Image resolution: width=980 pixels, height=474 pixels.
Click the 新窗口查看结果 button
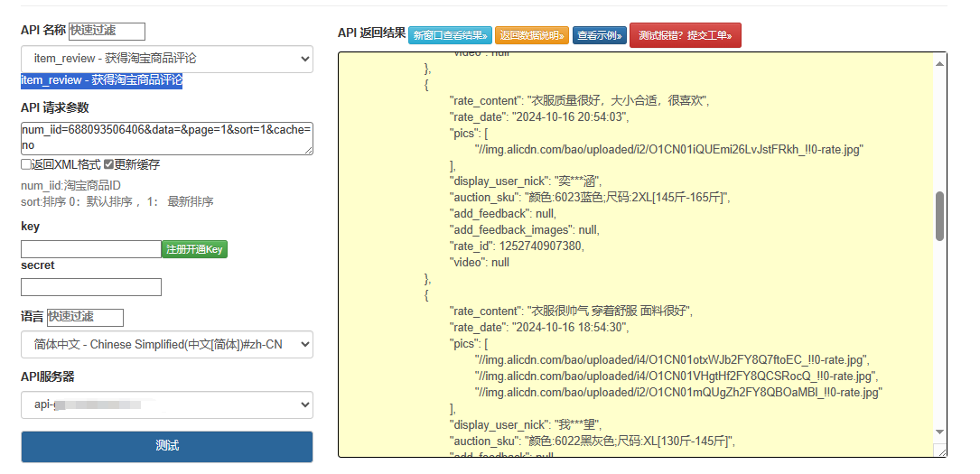450,36
